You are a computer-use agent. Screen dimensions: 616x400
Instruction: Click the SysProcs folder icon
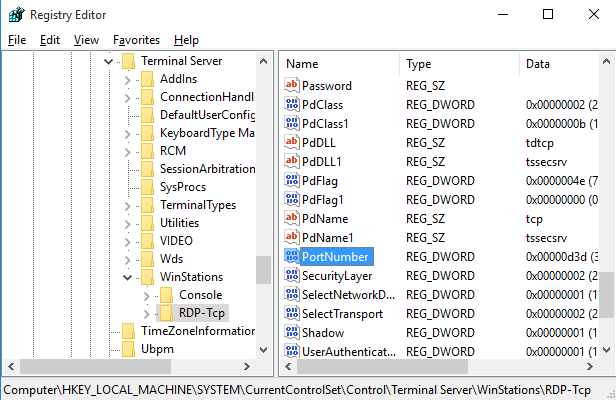pos(147,187)
